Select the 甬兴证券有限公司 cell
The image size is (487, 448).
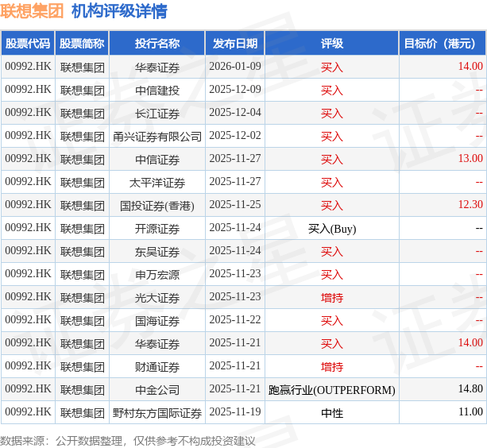pyautogui.click(x=157, y=136)
